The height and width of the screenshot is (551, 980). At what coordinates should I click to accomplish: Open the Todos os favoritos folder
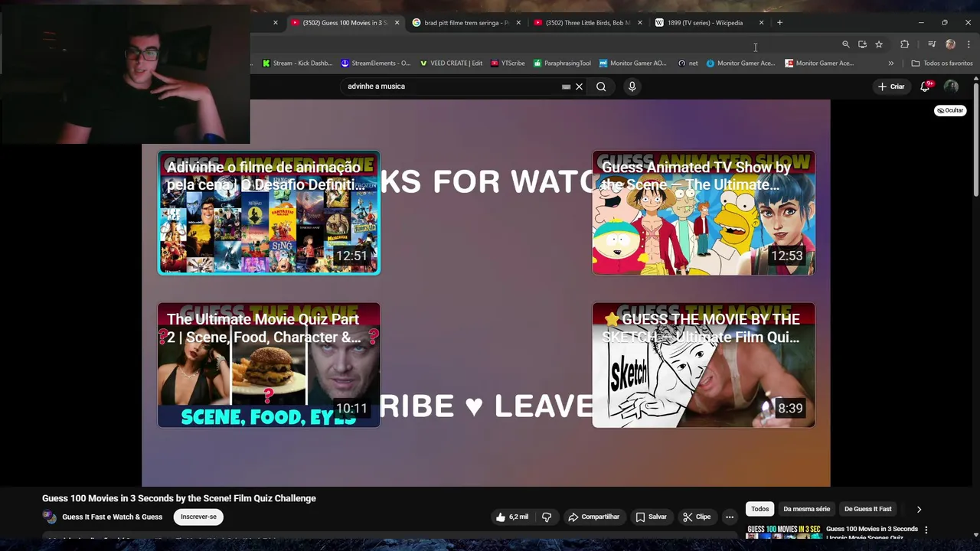[942, 64]
